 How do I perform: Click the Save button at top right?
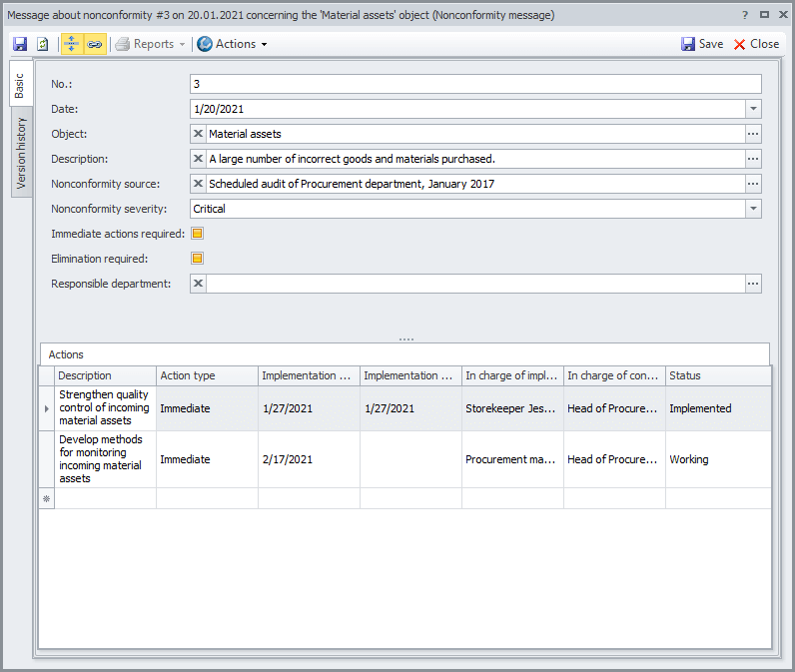pyautogui.click(x=702, y=44)
